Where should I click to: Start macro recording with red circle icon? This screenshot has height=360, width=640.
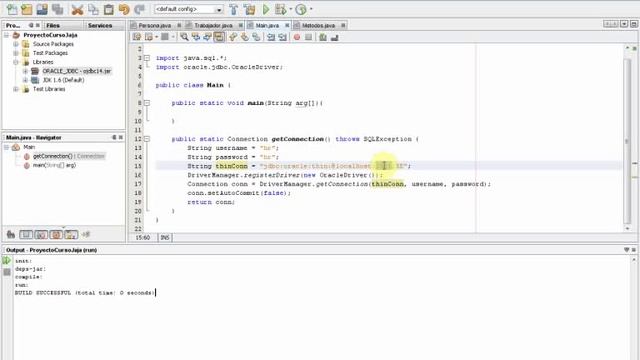point(297,37)
